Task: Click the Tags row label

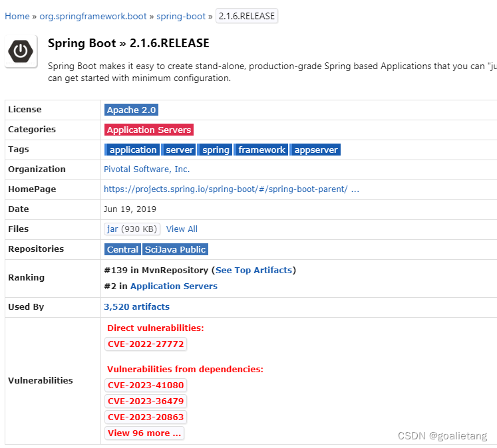Action: tap(19, 150)
